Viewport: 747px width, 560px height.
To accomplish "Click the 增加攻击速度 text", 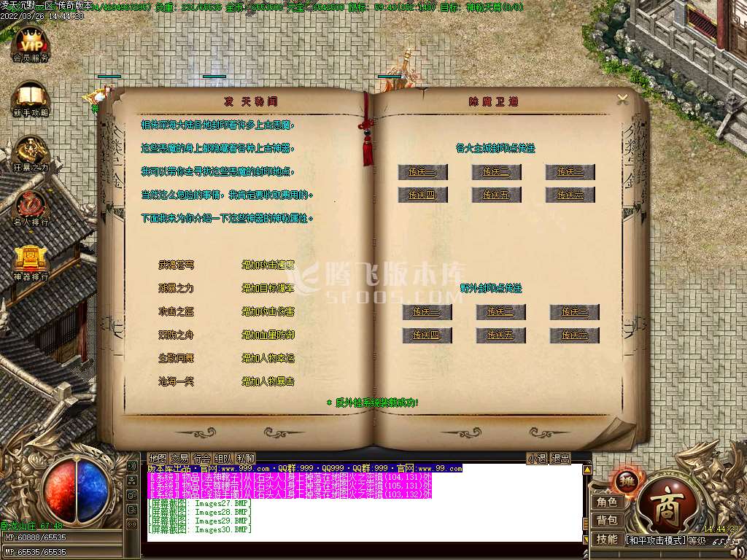I will tap(268, 265).
